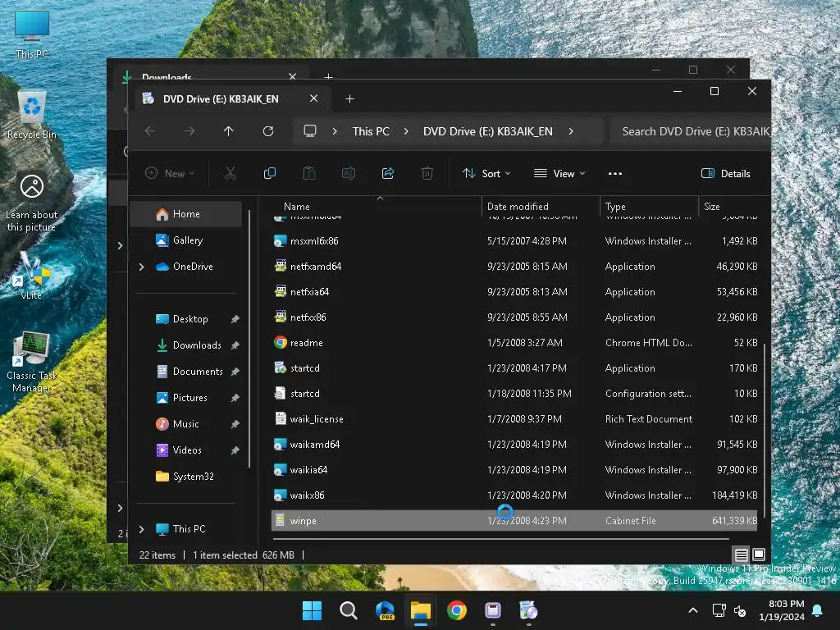The image size is (840, 630).
Task: Show hidden icons in system tray
Action: [692, 610]
